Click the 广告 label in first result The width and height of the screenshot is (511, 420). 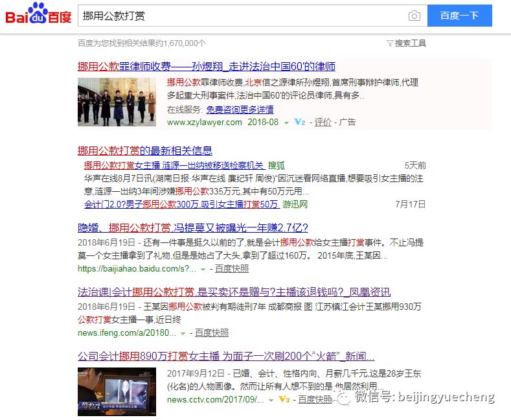point(347,122)
